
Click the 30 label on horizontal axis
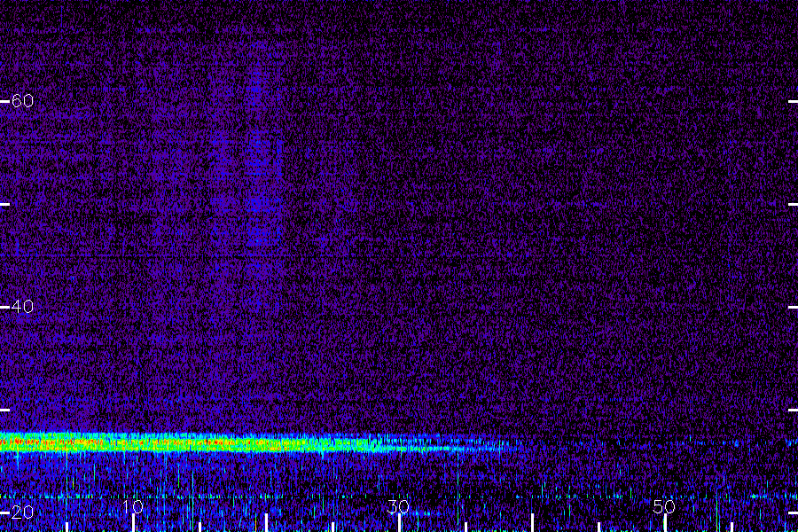coord(398,506)
